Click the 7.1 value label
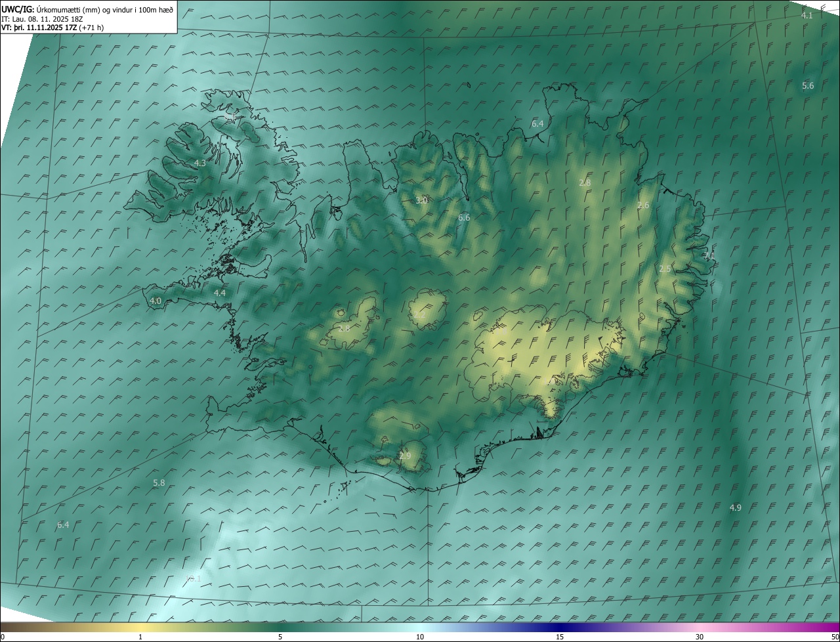Viewport: 840px width, 642px height. (x=709, y=256)
